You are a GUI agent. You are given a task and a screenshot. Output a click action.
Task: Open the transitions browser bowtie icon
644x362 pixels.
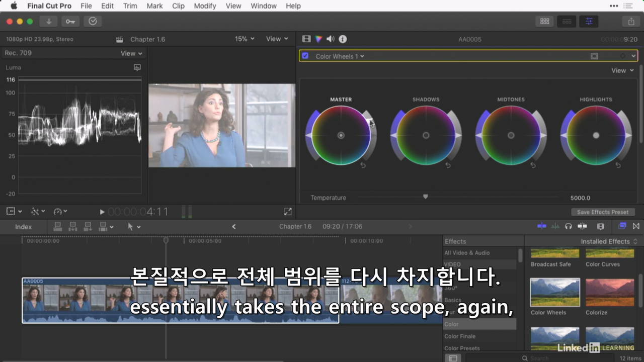tap(636, 227)
